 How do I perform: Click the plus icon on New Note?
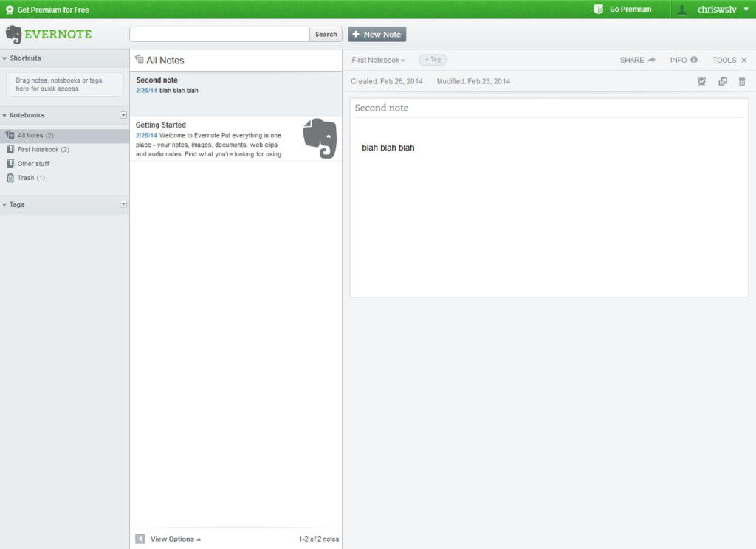[x=356, y=34]
